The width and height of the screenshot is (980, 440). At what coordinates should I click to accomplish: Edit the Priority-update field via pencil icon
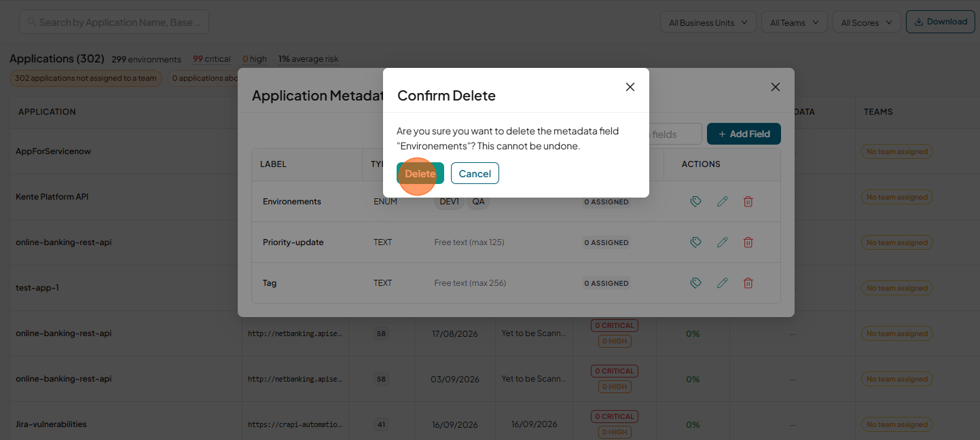[x=722, y=242]
